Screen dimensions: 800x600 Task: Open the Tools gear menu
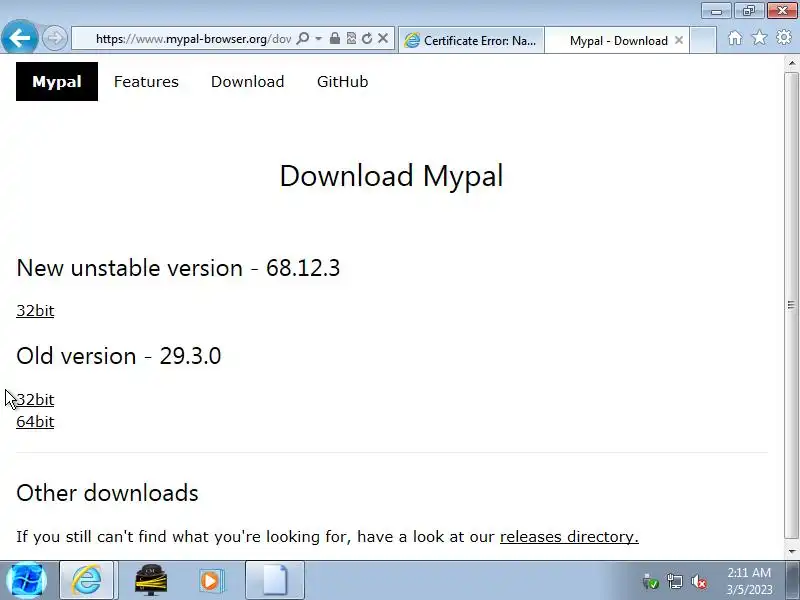pos(784,37)
